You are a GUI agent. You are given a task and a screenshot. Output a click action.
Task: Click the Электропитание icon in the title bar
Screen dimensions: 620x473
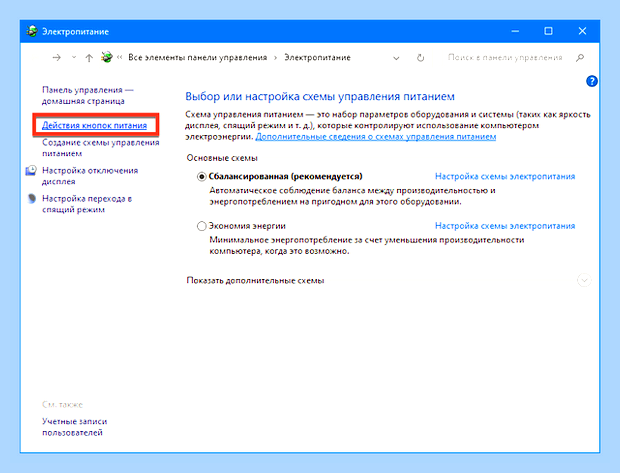coord(32,31)
